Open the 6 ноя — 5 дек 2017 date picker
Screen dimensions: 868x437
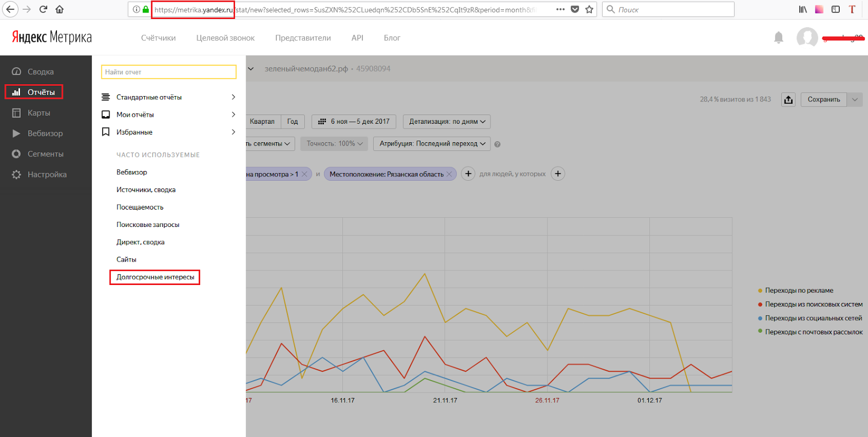point(354,122)
